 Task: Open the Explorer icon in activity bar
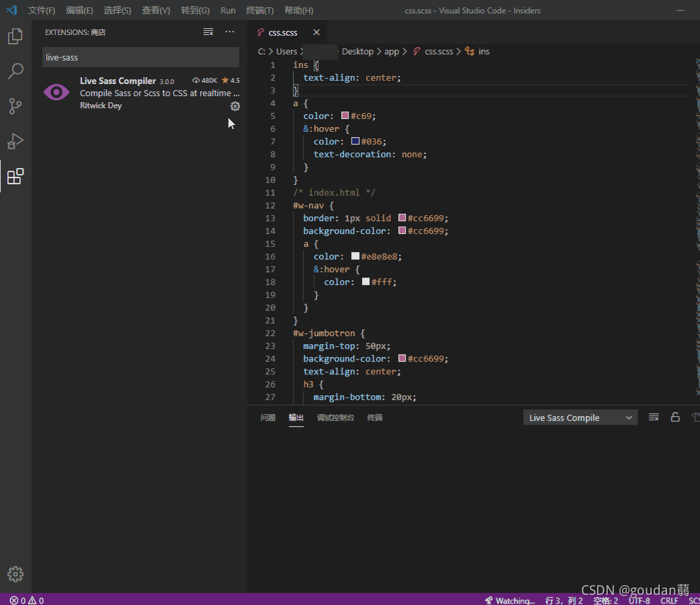(15, 36)
